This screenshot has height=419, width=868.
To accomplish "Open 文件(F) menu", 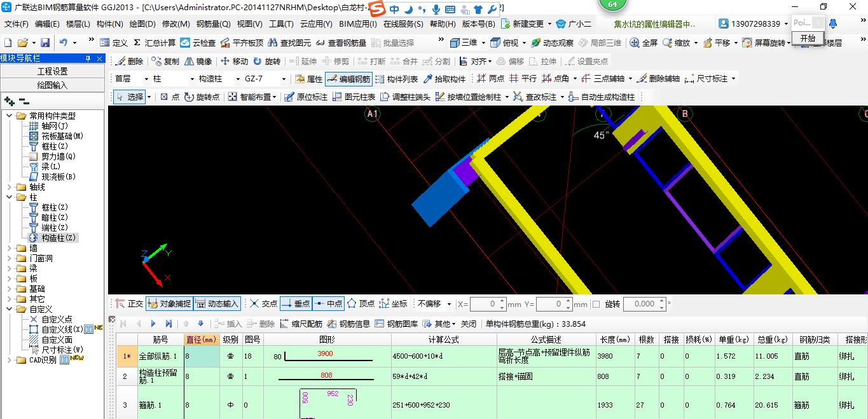I will [17, 24].
